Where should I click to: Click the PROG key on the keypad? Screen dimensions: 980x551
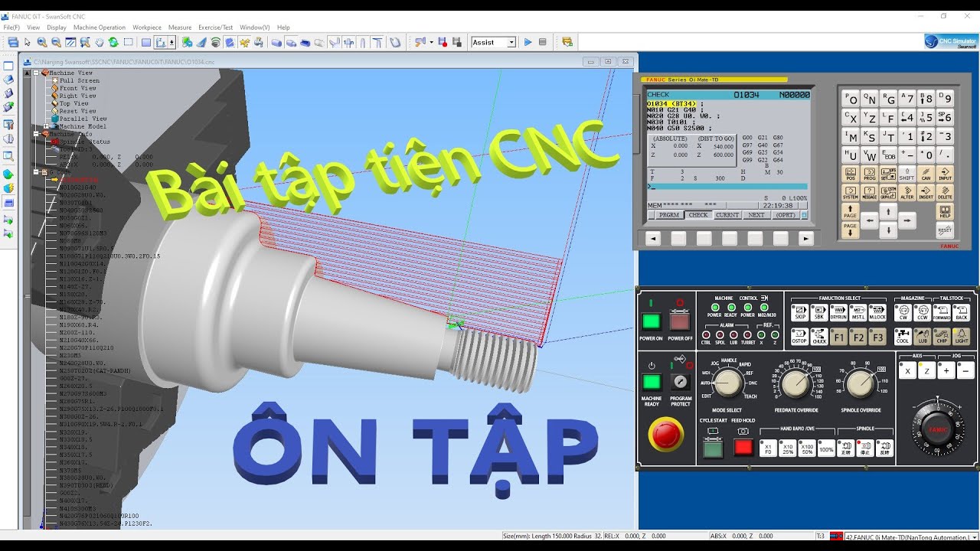pyautogui.click(x=869, y=174)
